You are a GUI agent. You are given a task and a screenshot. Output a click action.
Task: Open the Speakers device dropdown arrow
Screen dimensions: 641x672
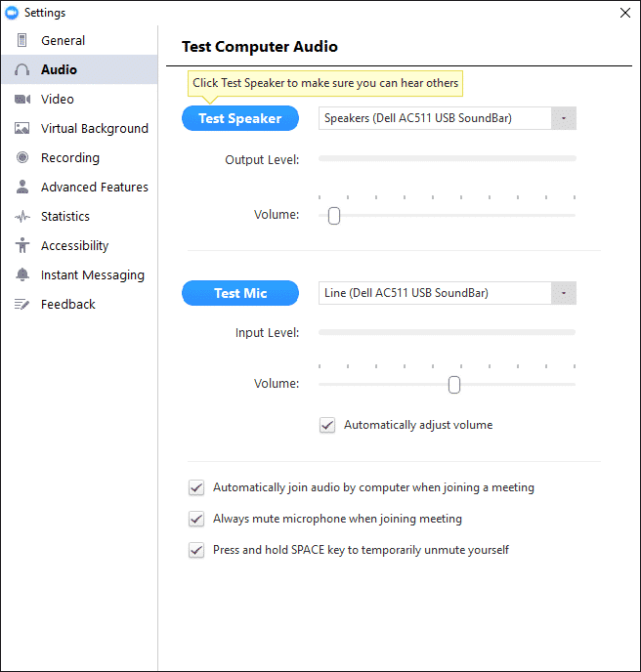(x=564, y=118)
